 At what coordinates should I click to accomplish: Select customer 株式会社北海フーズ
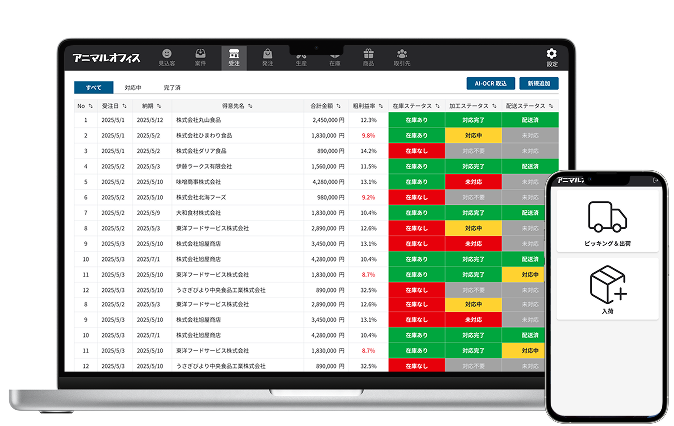click(201, 197)
